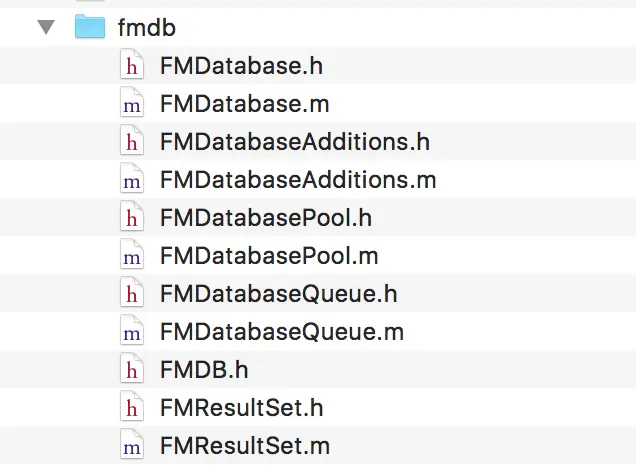
Task: Click the FMDatabaseAdditions.m file icon
Action: click(x=132, y=179)
